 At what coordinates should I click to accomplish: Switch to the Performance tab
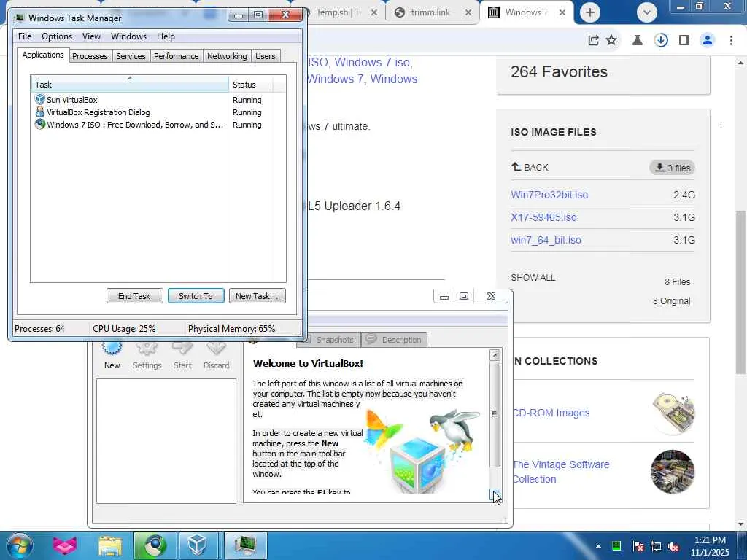tap(176, 56)
